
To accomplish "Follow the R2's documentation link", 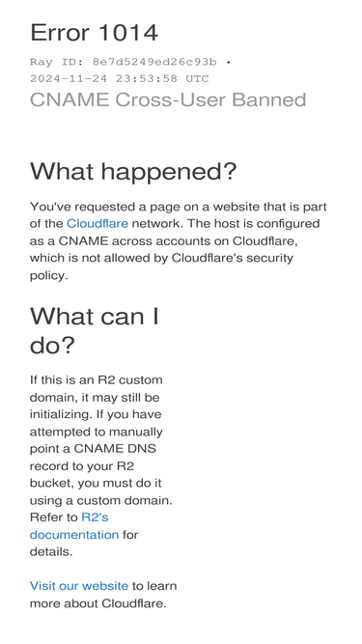I will point(74,534).
